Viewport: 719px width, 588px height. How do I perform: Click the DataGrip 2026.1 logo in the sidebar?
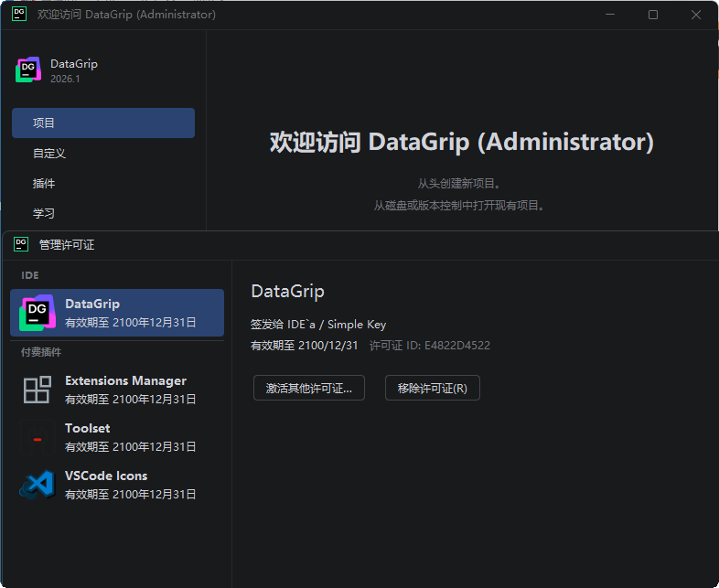[x=28, y=70]
